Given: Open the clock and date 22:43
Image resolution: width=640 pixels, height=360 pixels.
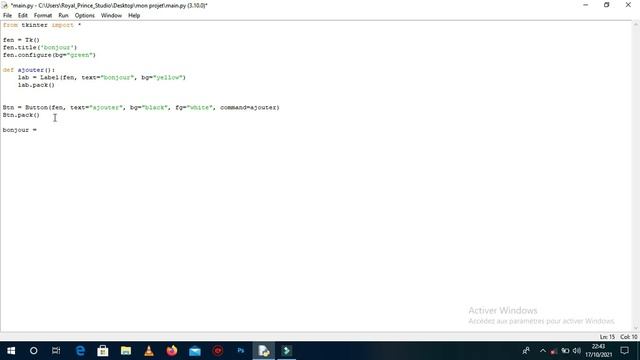Looking at the screenshot, I should (599, 351).
